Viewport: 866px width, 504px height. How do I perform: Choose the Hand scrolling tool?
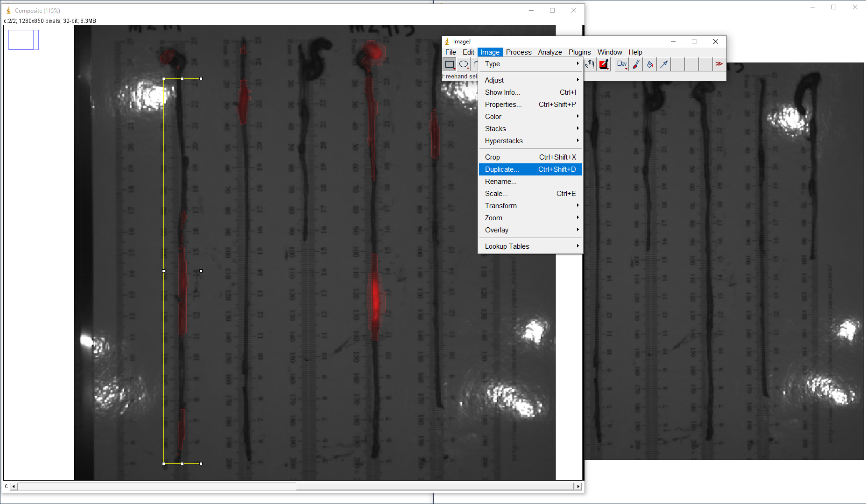tap(590, 64)
